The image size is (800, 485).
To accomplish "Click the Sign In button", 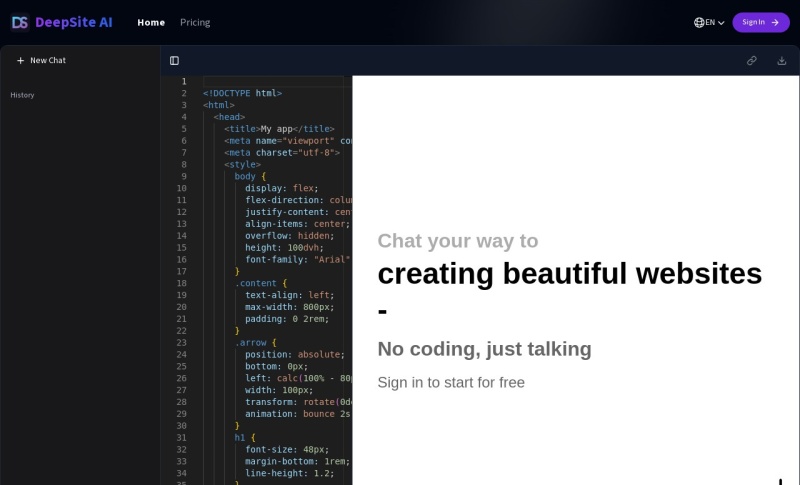I will pyautogui.click(x=761, y=22).
